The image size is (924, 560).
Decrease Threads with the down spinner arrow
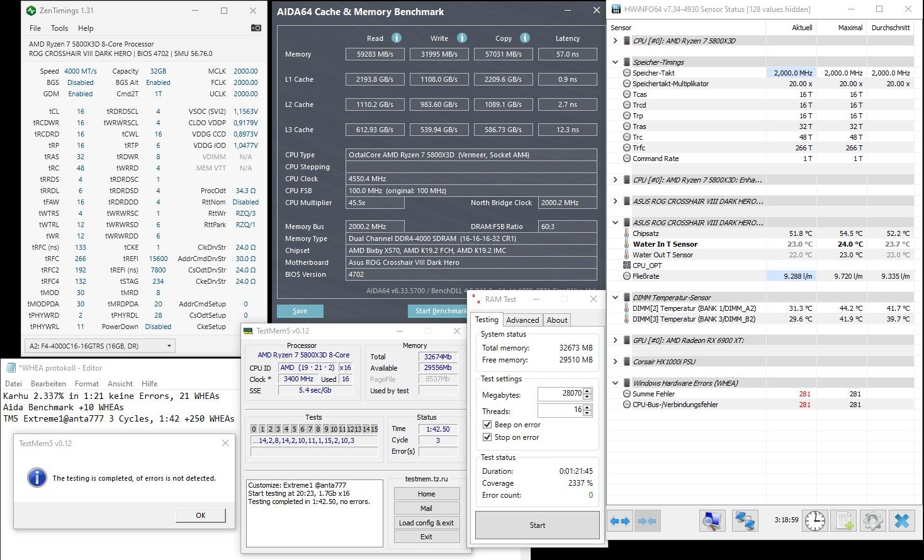point(588,413)
